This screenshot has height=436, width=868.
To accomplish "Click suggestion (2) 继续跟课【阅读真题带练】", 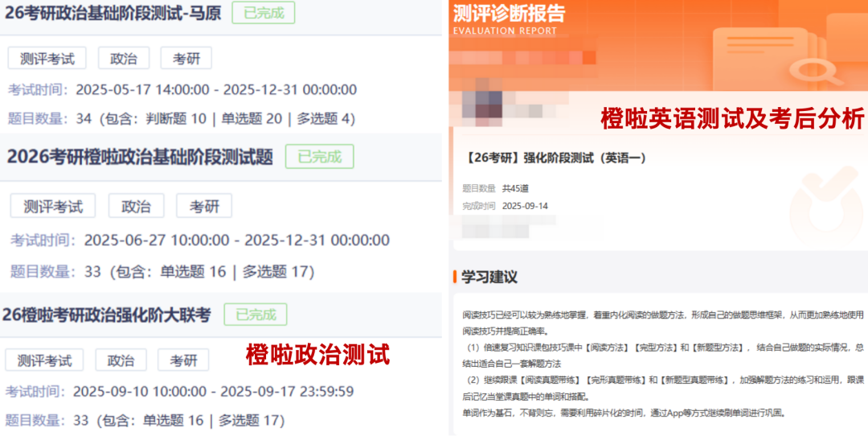I will pos(662,389).
